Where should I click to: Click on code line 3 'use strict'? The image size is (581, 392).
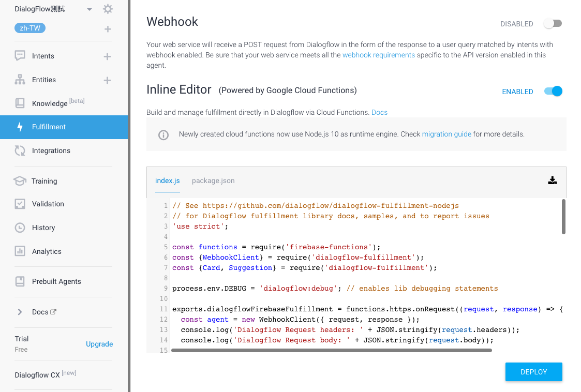pyautogui.click(x=200, y=227)
